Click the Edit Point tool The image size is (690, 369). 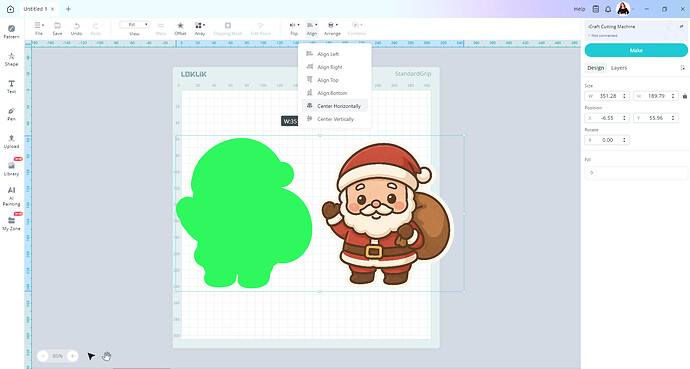point(261,29)
